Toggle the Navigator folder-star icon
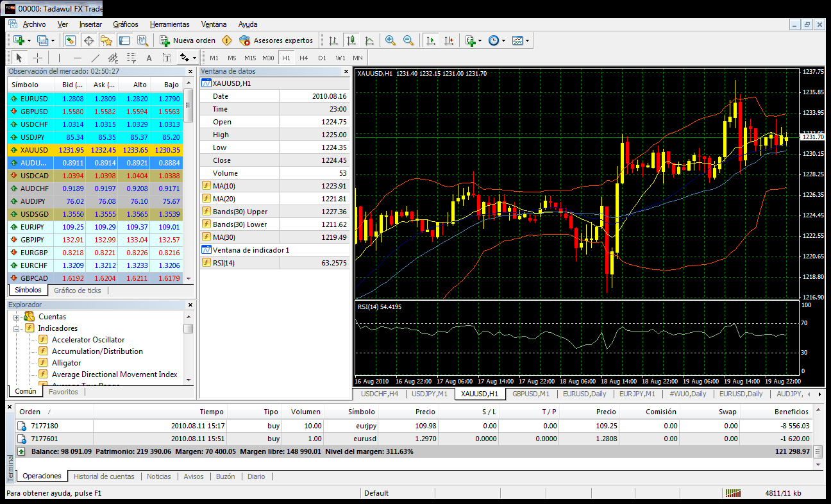The image size is (831, 504). tap(106, 40)
